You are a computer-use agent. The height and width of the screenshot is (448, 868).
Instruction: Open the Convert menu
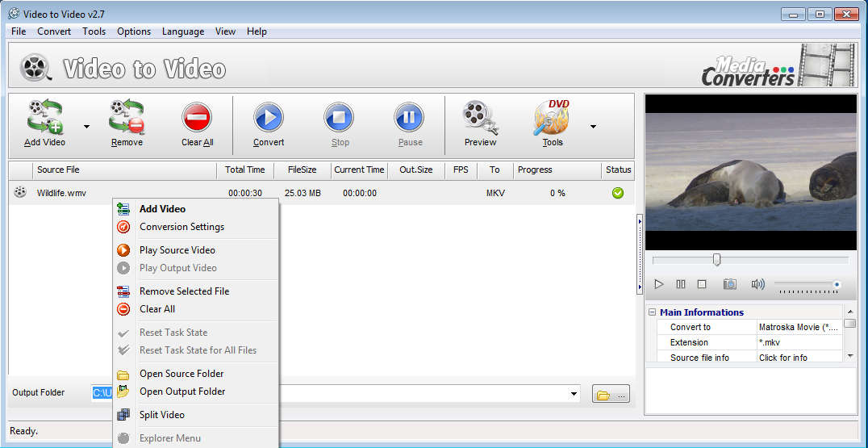[54, 31]
